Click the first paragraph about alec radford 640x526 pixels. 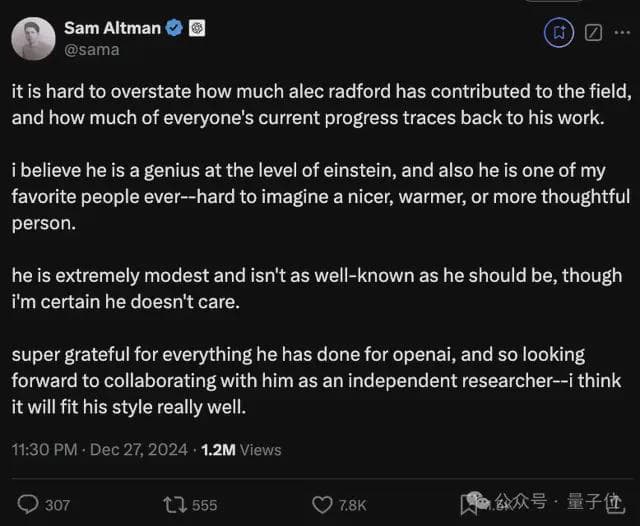320,103
